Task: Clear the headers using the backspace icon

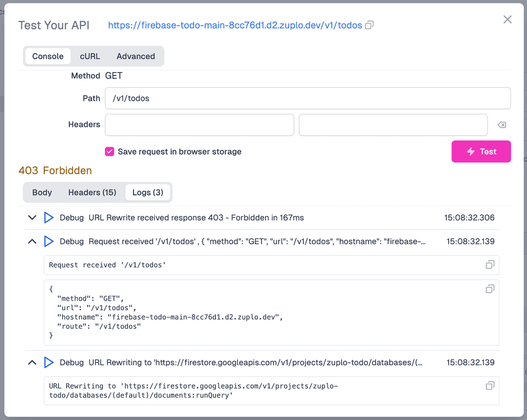Action: [502, 125]
